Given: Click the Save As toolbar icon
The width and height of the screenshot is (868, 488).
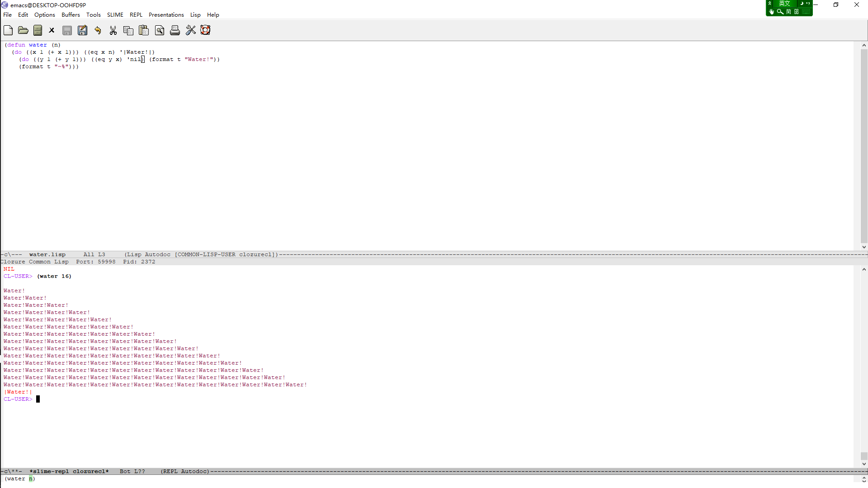Looking at the screenshot, I should tap(82, 30).
